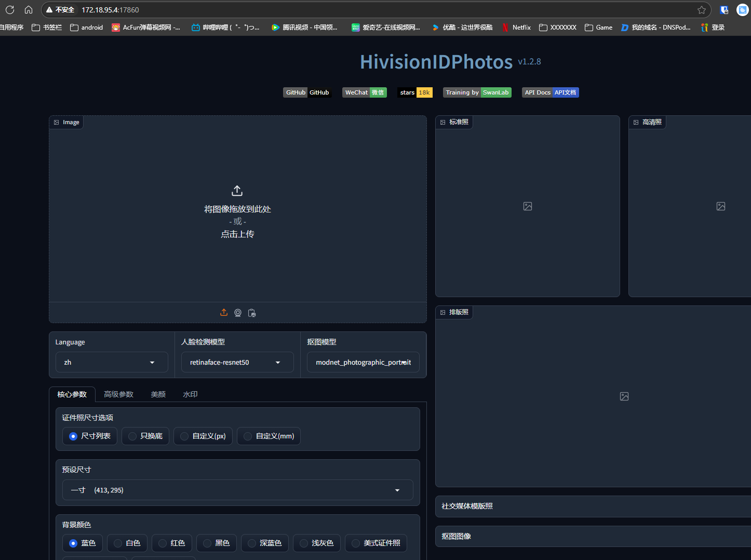Screen dimensions: 751x560
Task: Click the 标准照 output panel label
Action: (x=454, y=122)
